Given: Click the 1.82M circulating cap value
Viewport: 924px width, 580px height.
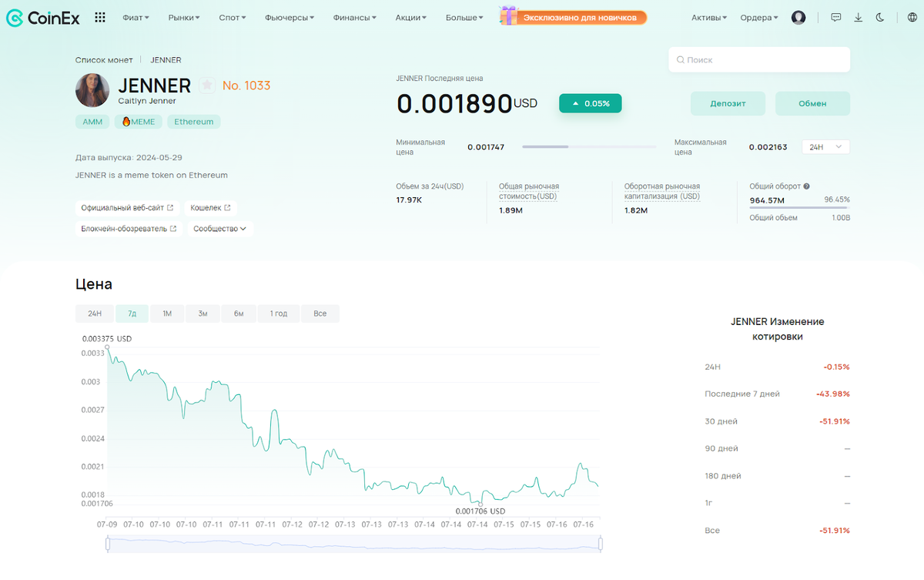Looking at the screenshot, I should point(636,210).
